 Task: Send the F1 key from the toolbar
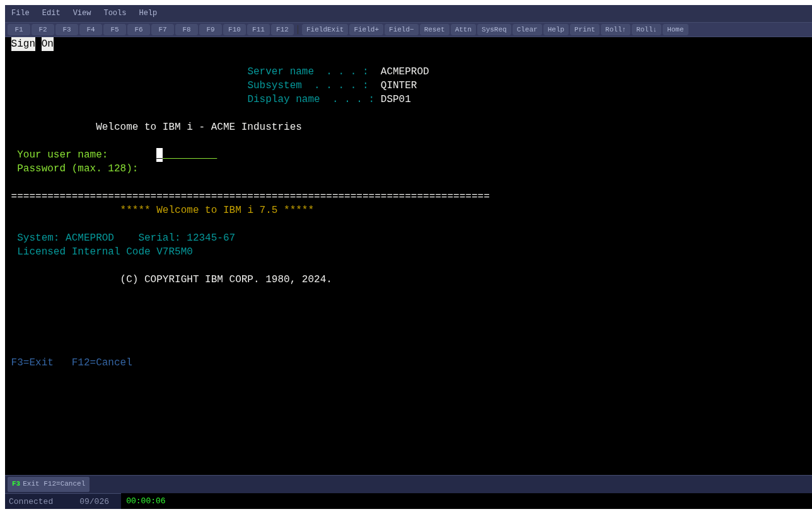click(x=19, y=30)
